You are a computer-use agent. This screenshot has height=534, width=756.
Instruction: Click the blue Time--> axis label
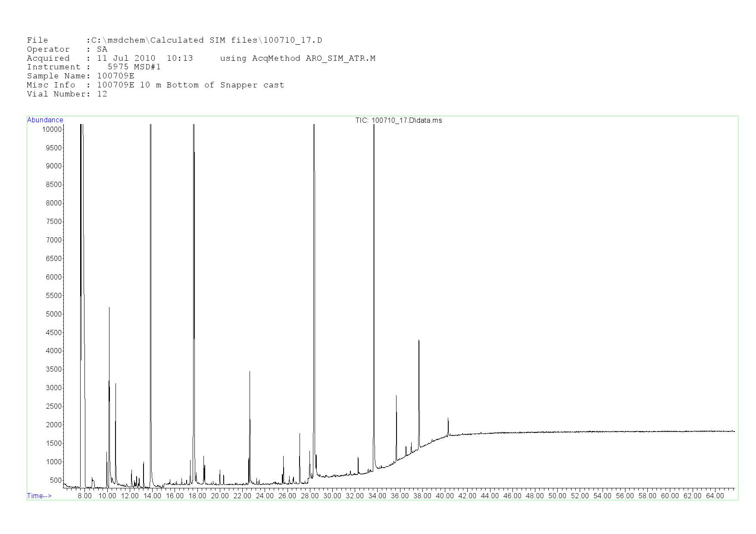39,496
